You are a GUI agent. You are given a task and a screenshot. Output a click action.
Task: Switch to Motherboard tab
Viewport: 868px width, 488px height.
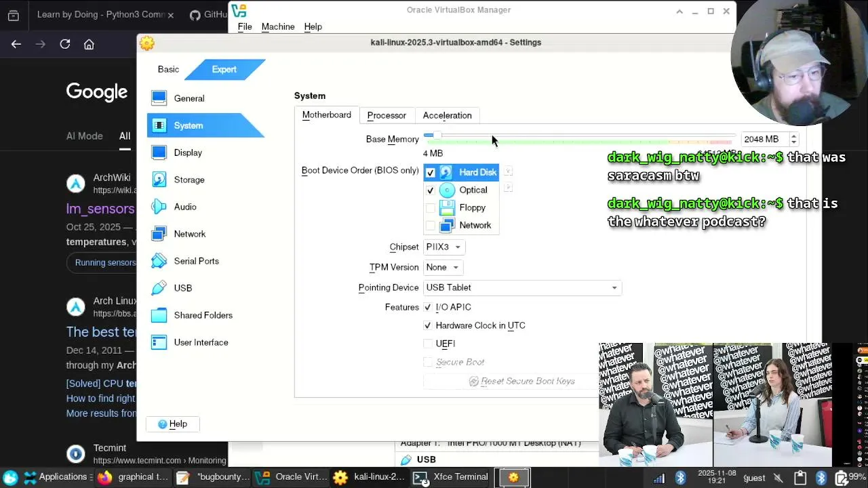pyautogui.click(x=326, y=115)
